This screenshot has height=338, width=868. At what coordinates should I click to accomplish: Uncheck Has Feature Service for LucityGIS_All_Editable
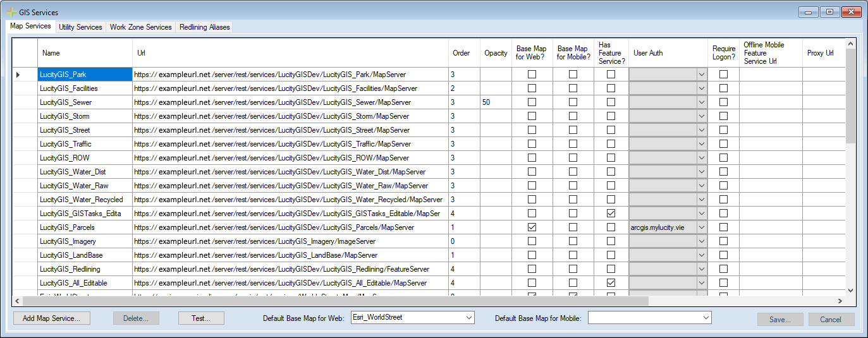(x=611, y=283)
